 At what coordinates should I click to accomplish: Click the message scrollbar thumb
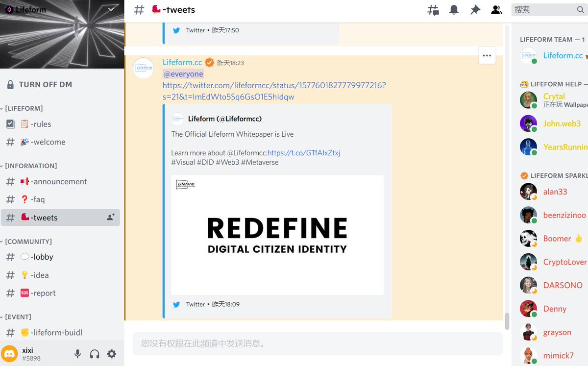507,321
